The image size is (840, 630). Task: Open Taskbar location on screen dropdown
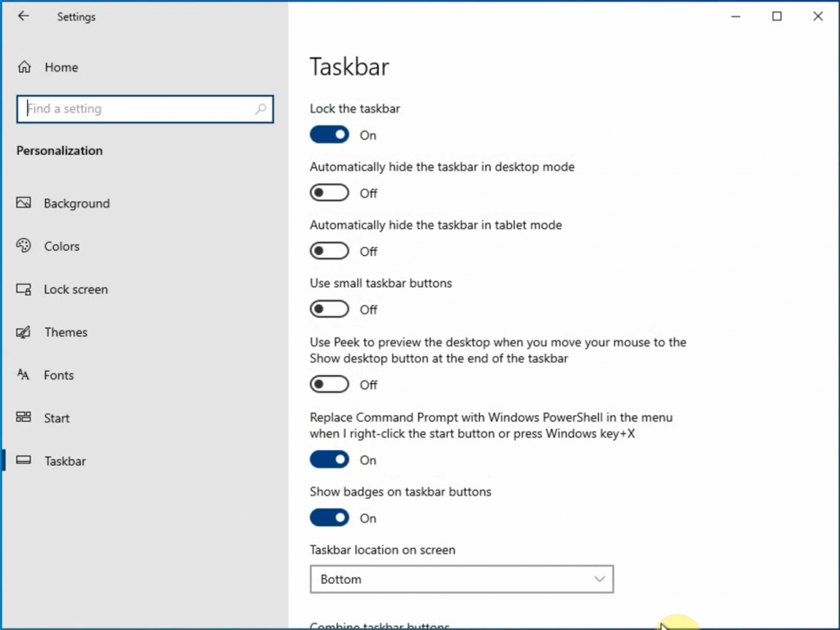(x=462, y=579)
